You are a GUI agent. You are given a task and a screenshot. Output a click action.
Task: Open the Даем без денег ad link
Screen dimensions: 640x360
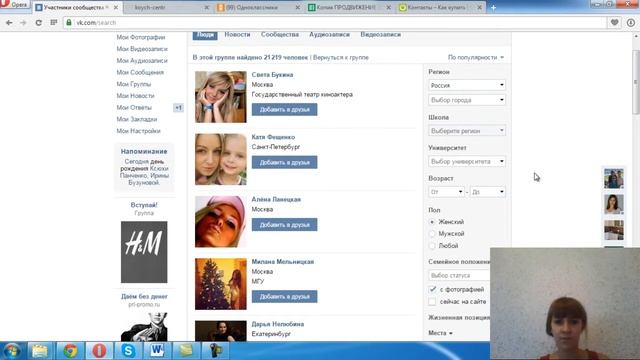click(x=144, y=297)
